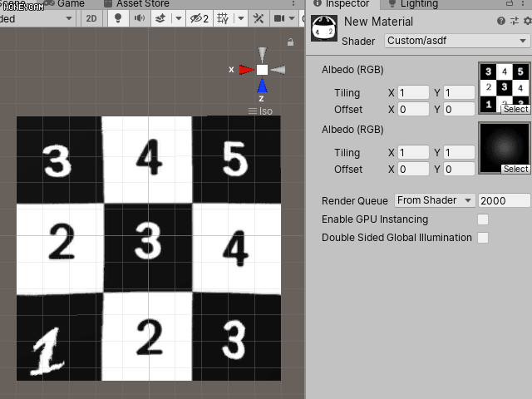The image size is (532, 399).
Task: Click first Albedo checker texture slot
Action: (x=505, y=88)
